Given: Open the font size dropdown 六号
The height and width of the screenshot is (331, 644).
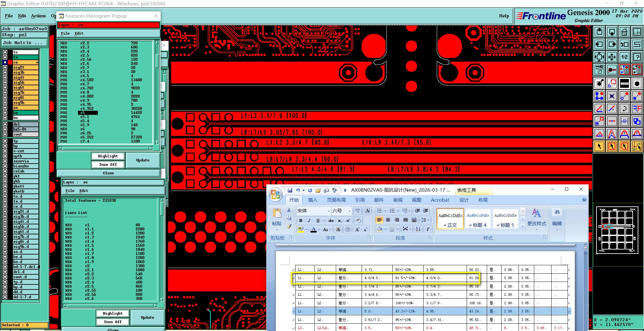Looking at the screenshot, I should (349, 211).
